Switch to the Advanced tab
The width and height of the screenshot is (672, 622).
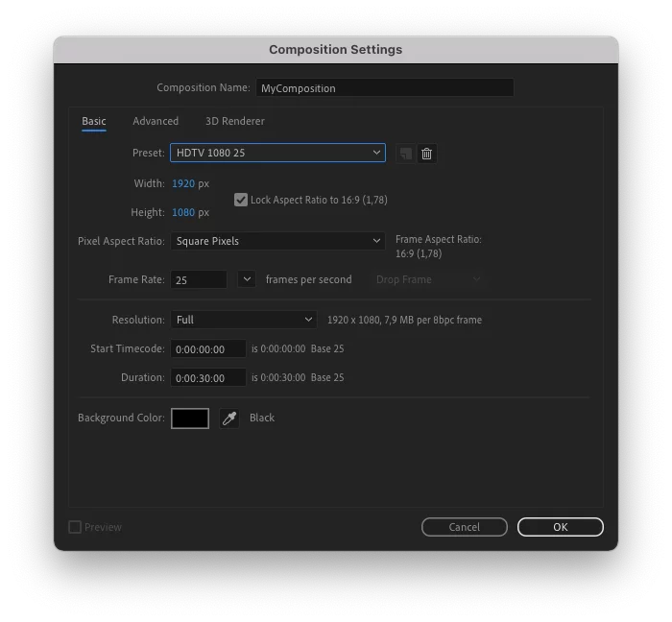(x=156, y=121)
